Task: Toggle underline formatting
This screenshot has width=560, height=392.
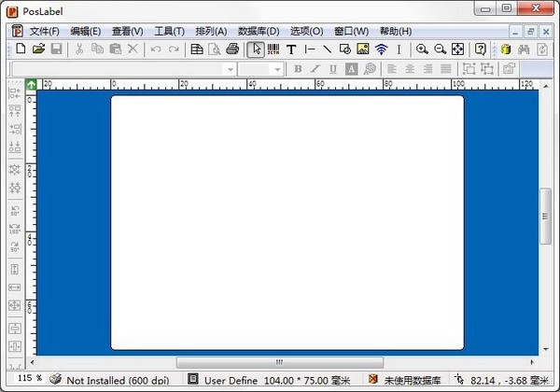Action: pyautogui.click(x=333, y=69)
